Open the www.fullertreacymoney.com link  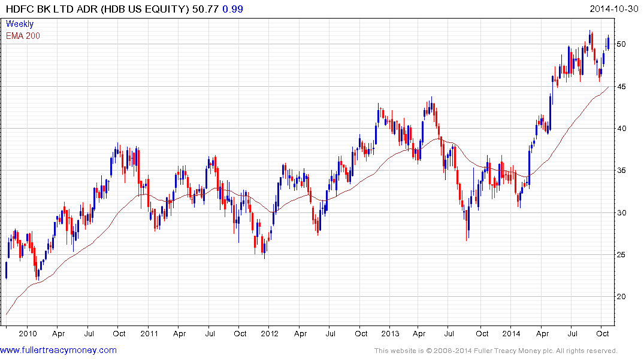(x=58, y=350)
